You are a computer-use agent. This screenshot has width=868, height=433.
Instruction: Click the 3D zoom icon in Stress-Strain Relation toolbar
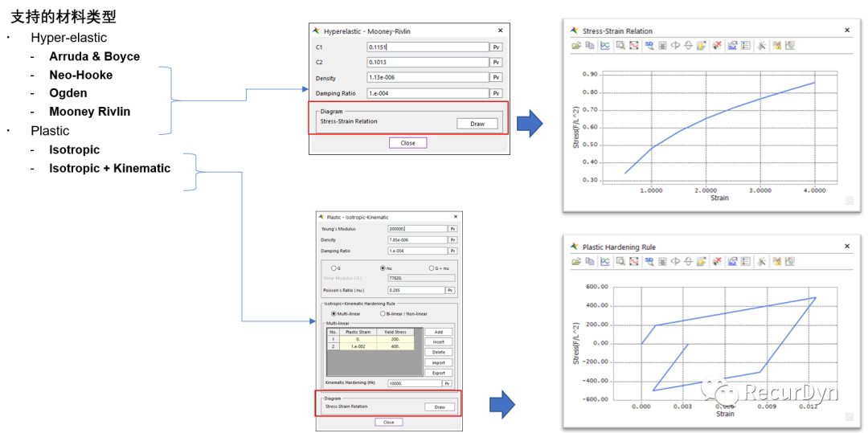649,46
